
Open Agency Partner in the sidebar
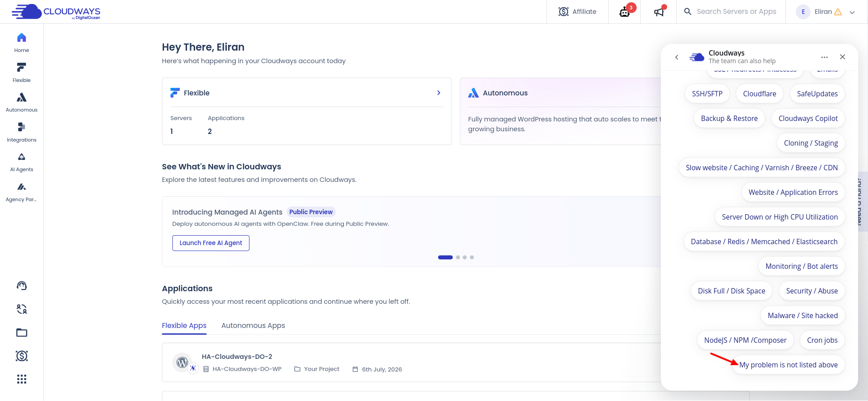22,192
